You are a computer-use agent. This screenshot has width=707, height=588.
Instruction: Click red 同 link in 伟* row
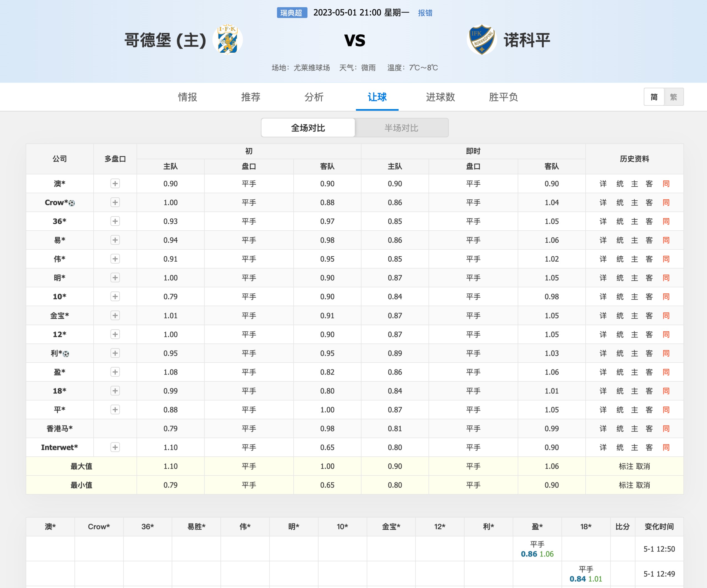[666, 259]
